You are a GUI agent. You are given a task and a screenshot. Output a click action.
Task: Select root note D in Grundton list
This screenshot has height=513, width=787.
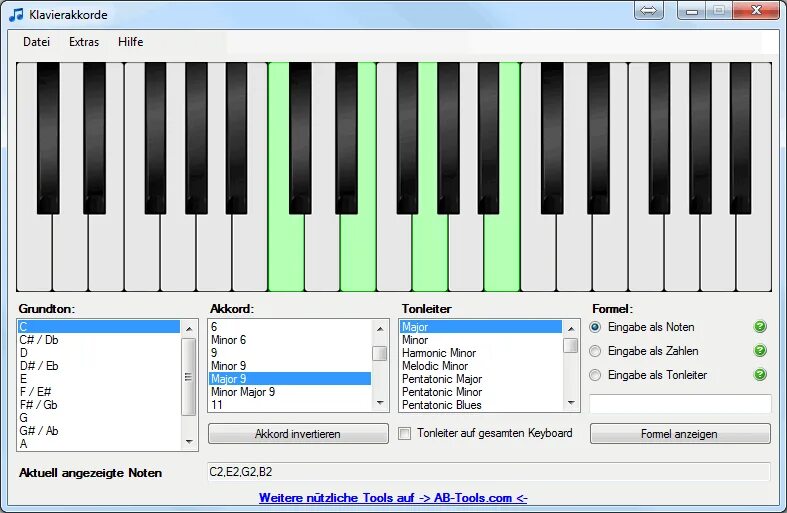(x=99, y=353)
